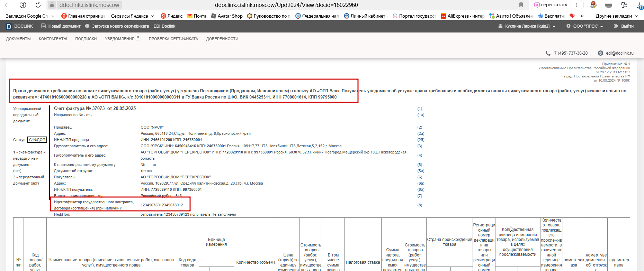
Task: Click the 'Документ об отгрузке' value 'тот же'
Action: (146, 171)
